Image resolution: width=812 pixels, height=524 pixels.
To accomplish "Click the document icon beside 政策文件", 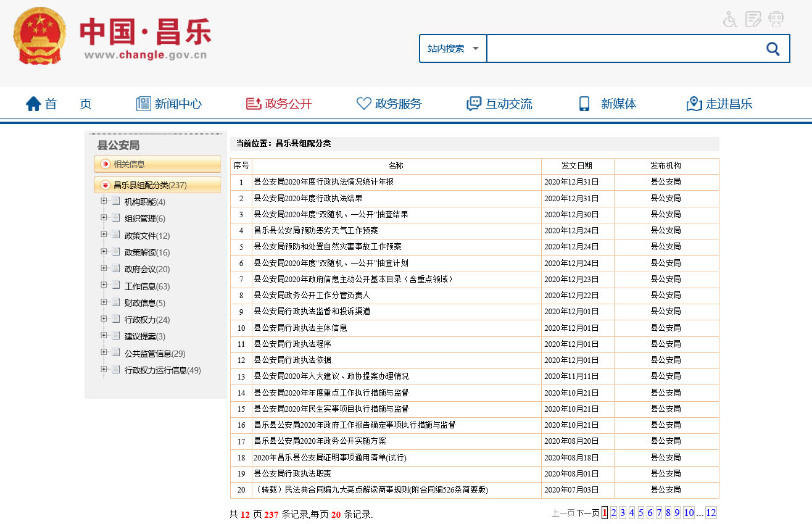I will pos(115,235).
